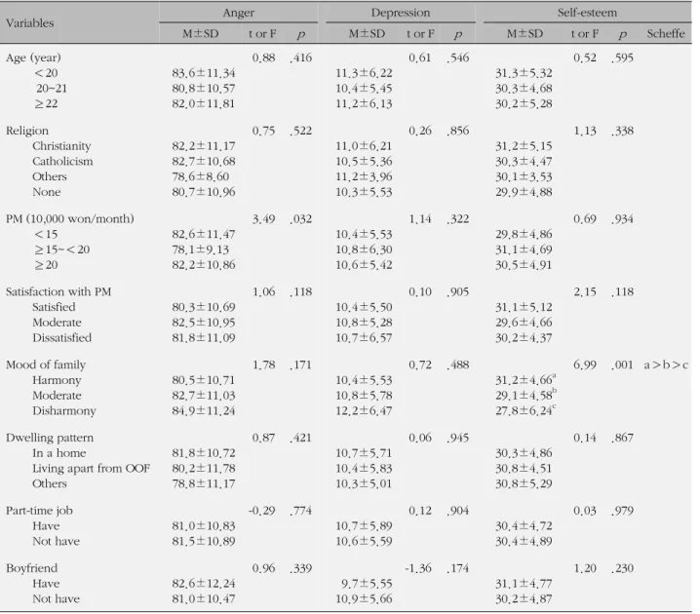Click the anger value '80.2±11.78'
This screenshot has width=700, height=614.
(204, 469)
